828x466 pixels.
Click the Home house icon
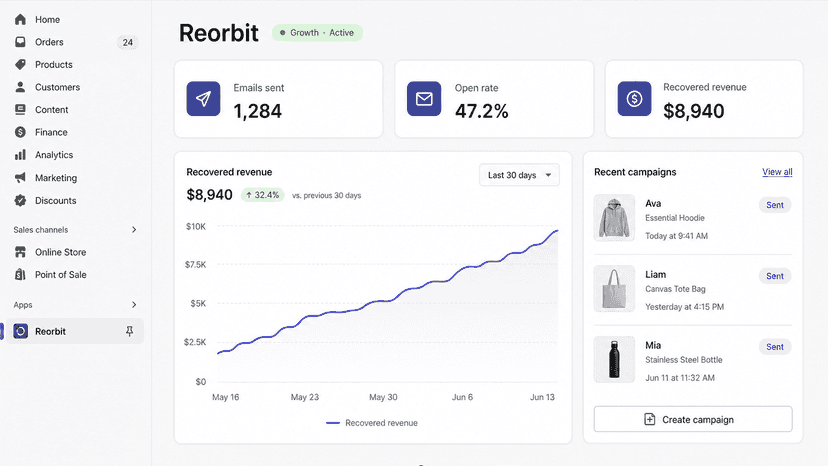point(20,20)
